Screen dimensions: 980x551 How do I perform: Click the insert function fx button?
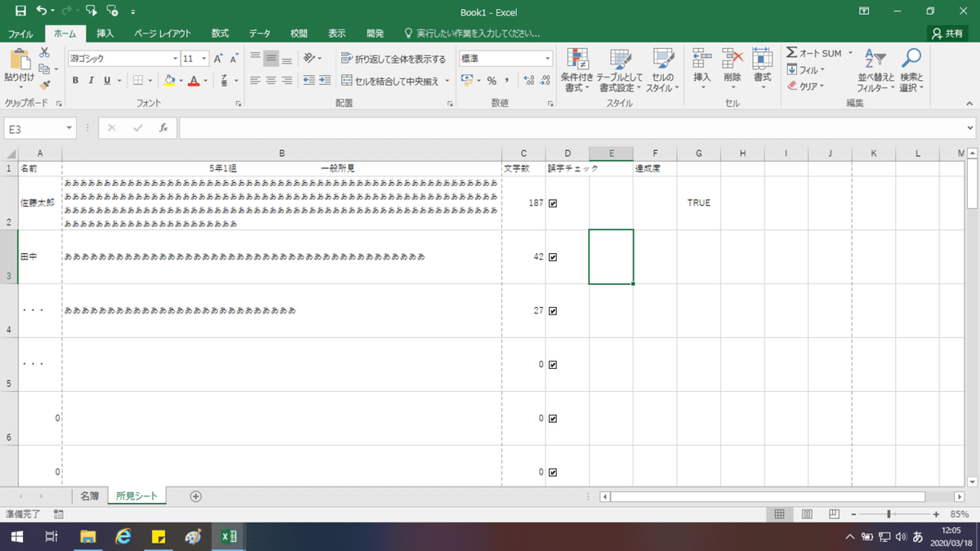pyautogui.click(x=163, y=128)
